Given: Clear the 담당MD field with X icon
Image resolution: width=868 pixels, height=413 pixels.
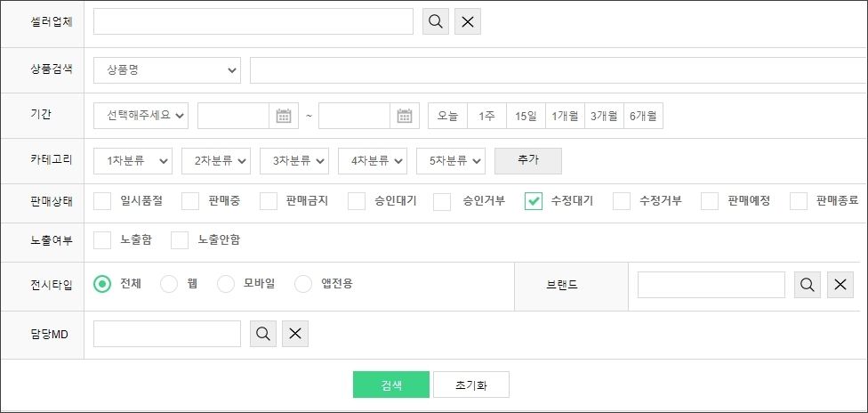Looking at the screenshot, I should click(295, 334).
